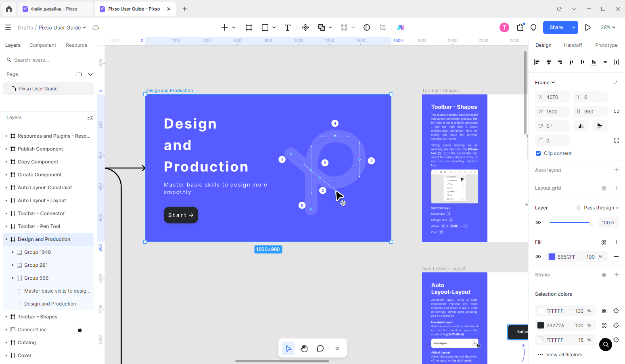625x364 pixels.
Task: Click the search magnifier floating button
Action: [606, 345]
